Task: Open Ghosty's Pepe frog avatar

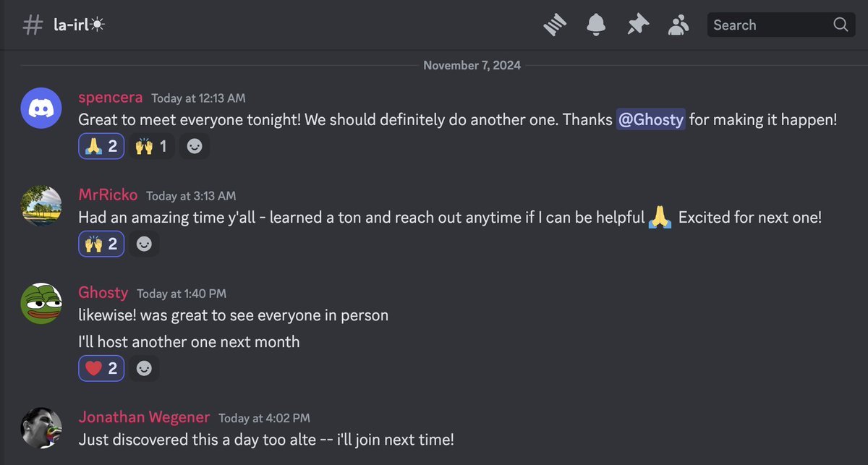Action: pyautogui.click(x=41, y=304)
